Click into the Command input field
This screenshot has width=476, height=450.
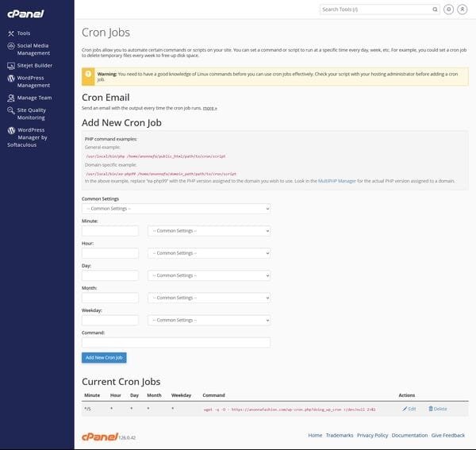pyautogui.click(x=175, y=342)
